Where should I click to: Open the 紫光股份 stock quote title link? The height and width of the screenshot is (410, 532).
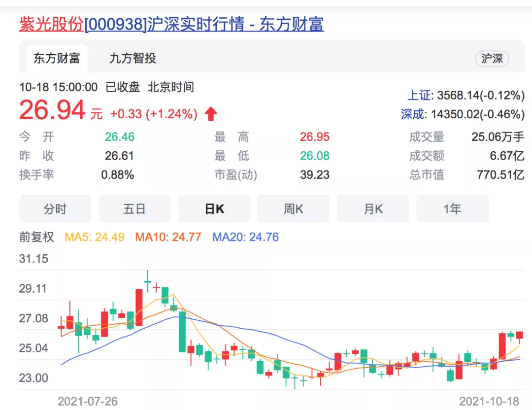171,24
